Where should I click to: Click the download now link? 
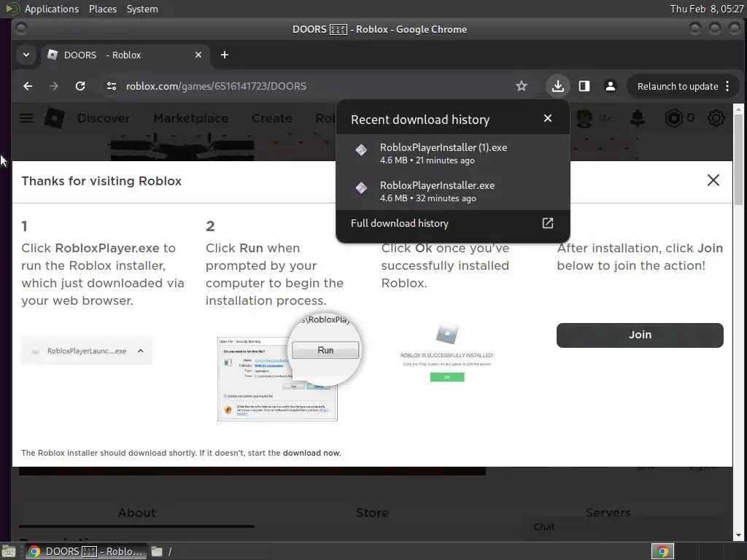click(311, 453)
